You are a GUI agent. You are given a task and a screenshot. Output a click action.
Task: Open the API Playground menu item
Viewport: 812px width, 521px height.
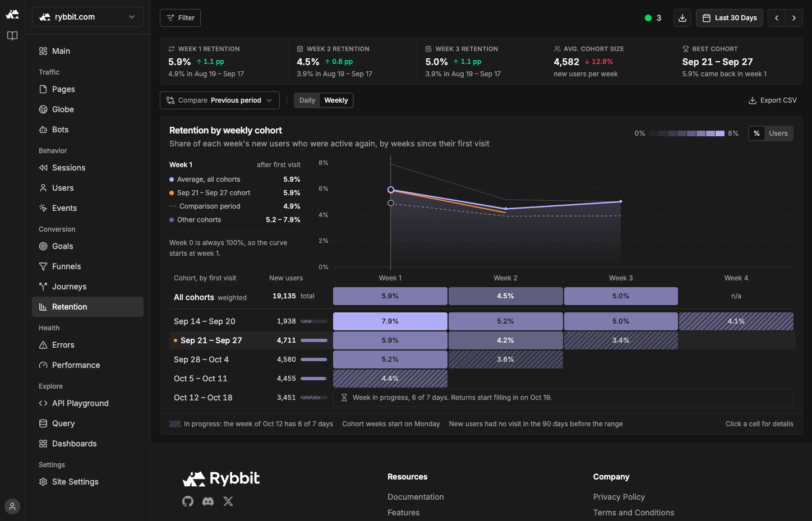(87, 403)
